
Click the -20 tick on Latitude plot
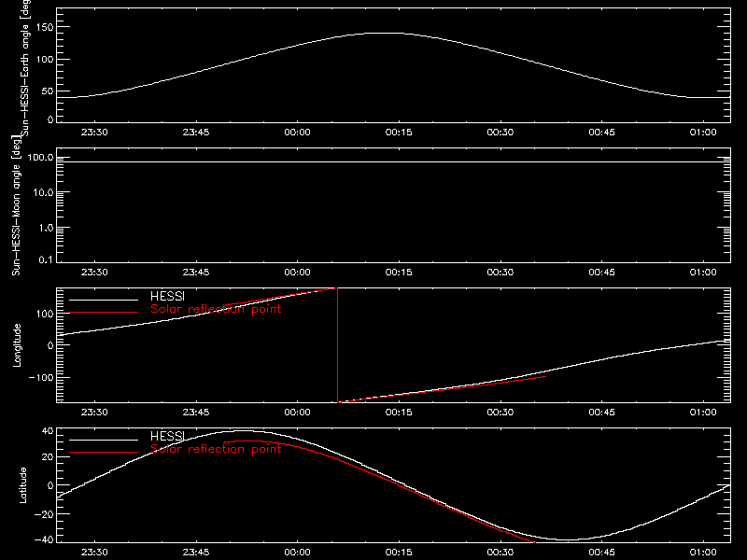tap(44, 514)
